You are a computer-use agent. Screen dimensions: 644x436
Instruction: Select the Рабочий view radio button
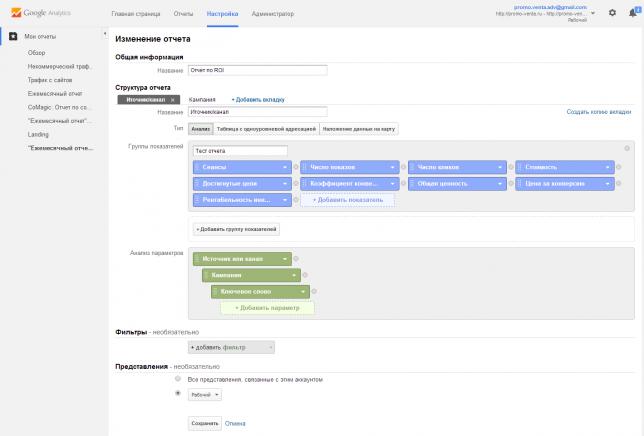178,394
